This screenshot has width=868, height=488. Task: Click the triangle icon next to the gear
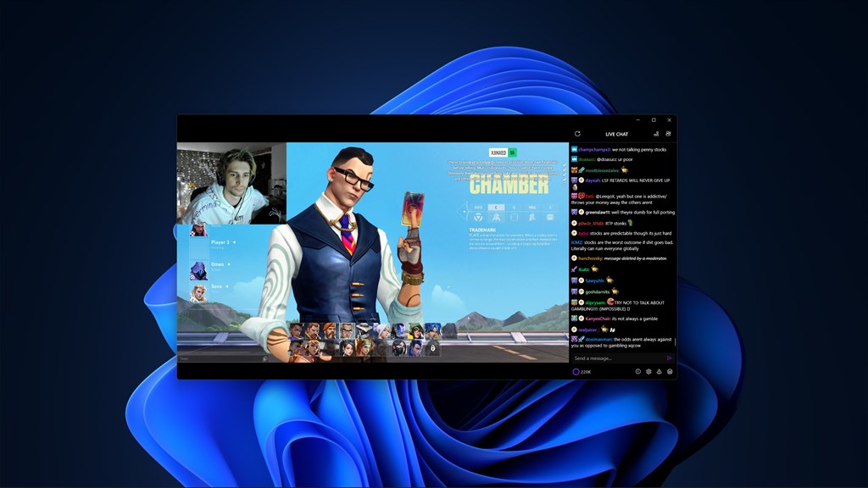tap(659, 372)
